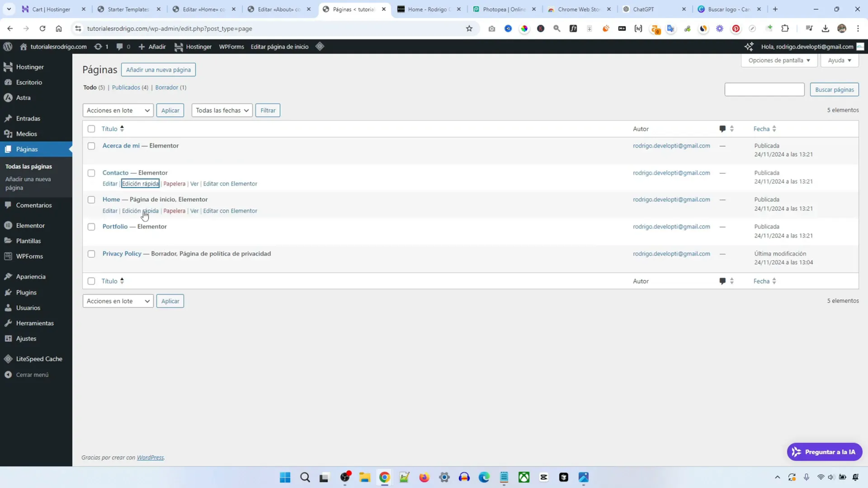Check the Acerca de mi page checkbox
Viewport: 868px width, 488px height.
point(91,146)
